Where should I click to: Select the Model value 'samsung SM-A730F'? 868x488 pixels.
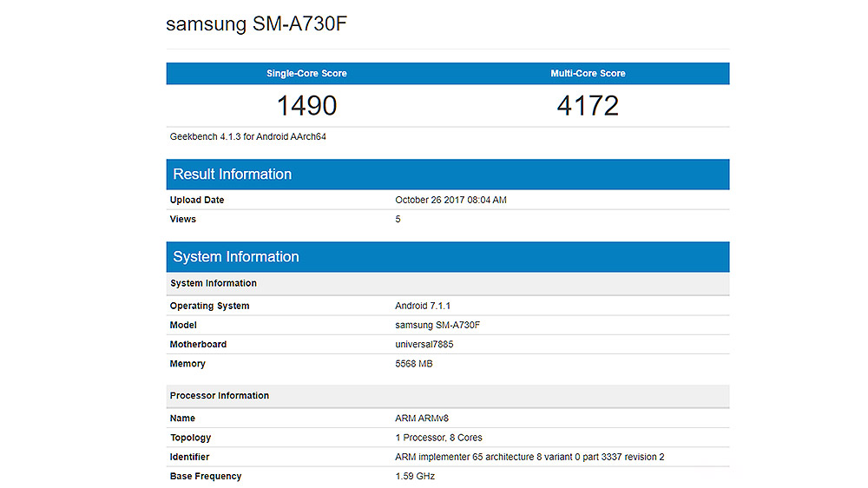(437, 325)
